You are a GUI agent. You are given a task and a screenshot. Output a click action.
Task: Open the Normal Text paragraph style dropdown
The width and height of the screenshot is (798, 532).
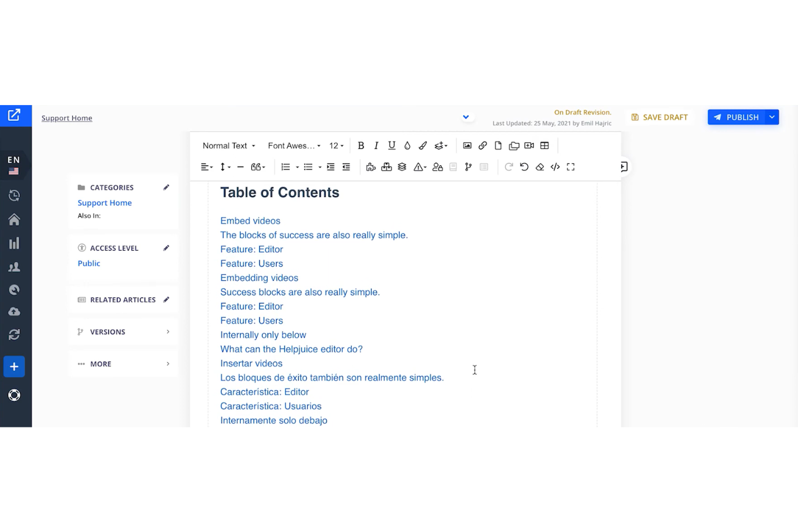228,145
